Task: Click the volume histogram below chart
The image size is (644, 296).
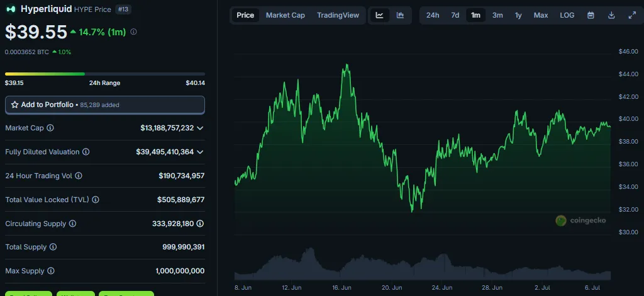Action: tap(422, 265)
